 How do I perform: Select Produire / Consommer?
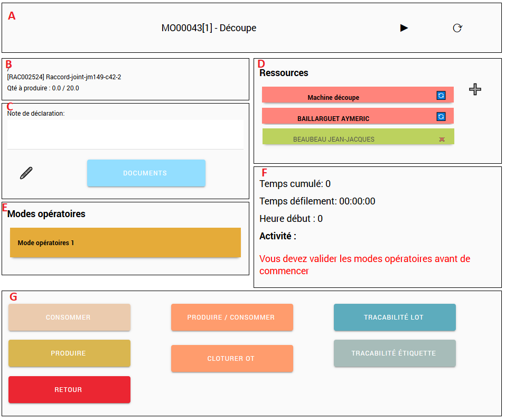pyautogui.click(x=231, y=318)
